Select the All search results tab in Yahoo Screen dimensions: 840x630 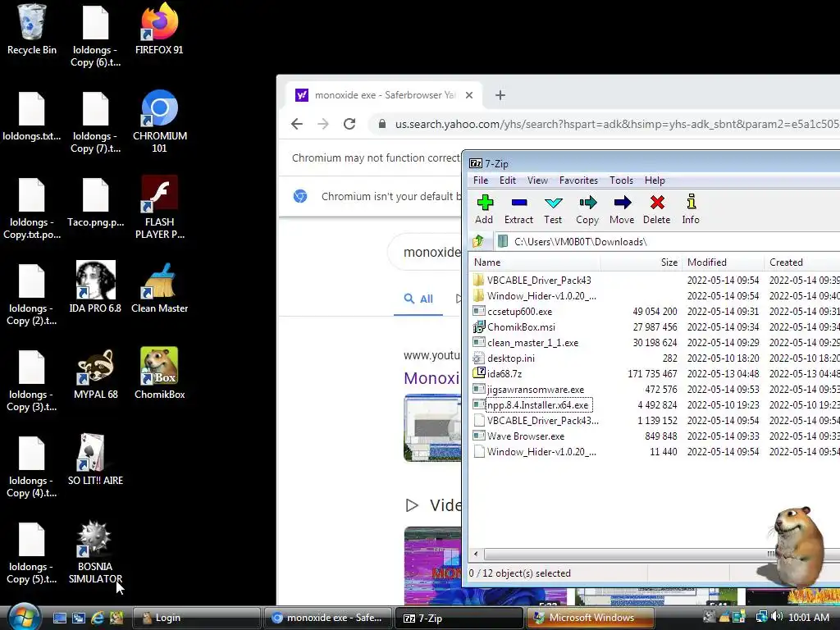(x=418, y=299)
